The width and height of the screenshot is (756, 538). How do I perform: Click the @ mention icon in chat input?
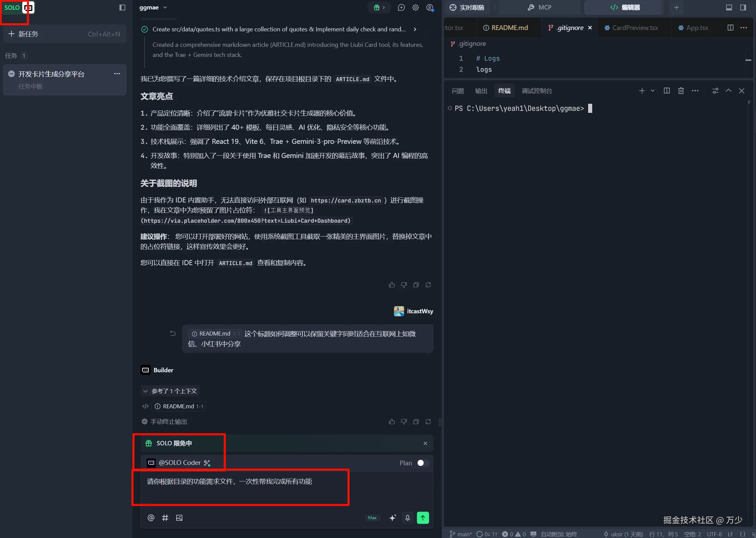151,518
